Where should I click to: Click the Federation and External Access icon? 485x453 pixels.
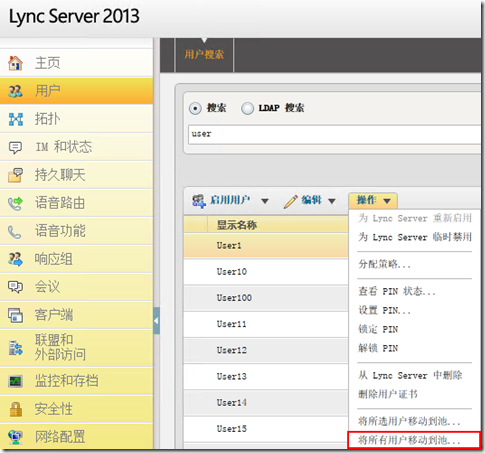(15, 348)
